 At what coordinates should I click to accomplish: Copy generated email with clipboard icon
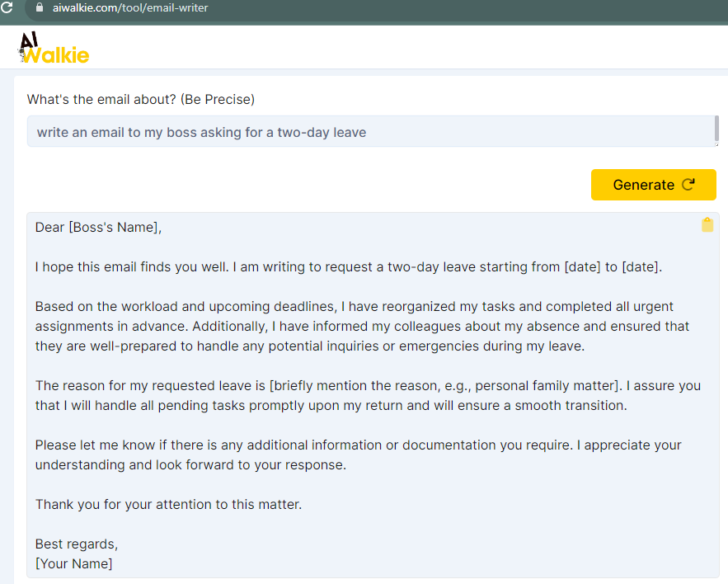tap(707, 224)
